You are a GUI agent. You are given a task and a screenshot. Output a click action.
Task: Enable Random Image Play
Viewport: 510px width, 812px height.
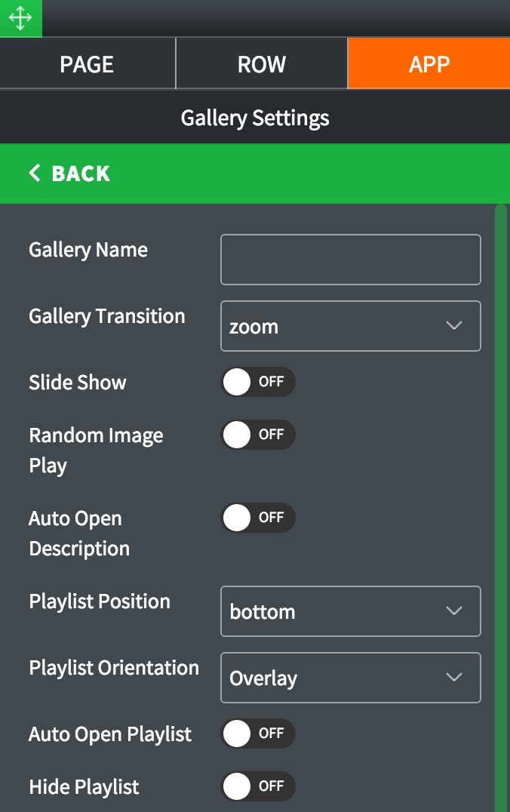[257, 435]
